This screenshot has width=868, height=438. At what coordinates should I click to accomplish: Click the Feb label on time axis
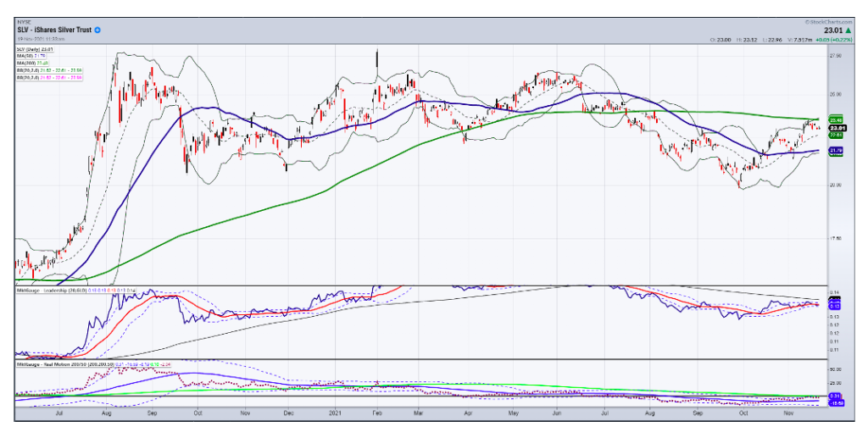(377, 413)
